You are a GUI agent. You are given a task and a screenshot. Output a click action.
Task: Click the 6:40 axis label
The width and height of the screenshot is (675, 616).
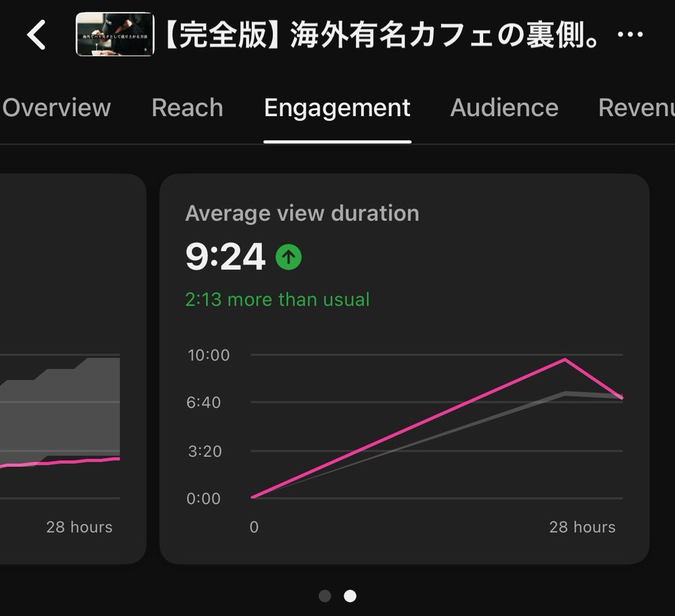(204, 402)
